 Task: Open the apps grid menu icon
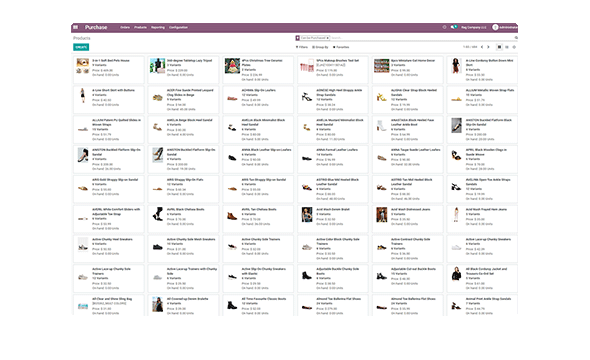click(x=76, y=27)
